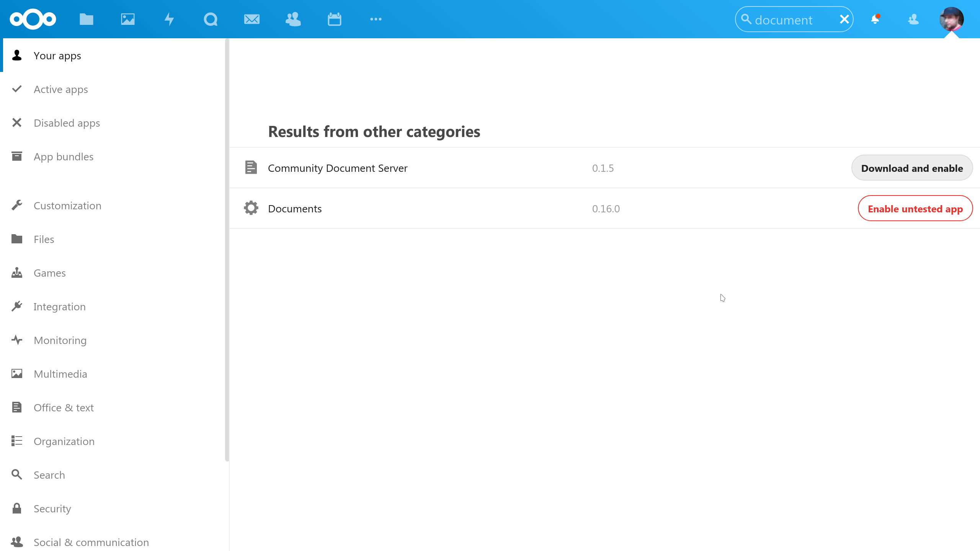Click the Active apps checkmark icon

pos(17,89)
